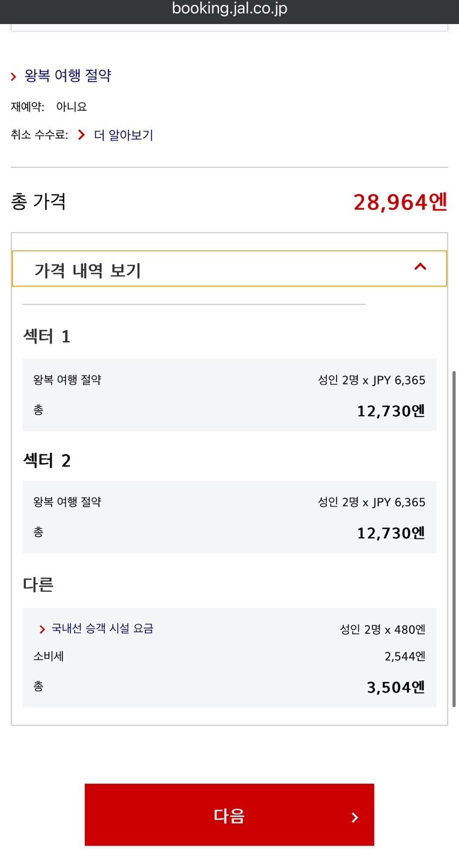Viewport: 459px width, 868px height.
Task: Select the 섹터 1 heading
Action: [46, 336]
